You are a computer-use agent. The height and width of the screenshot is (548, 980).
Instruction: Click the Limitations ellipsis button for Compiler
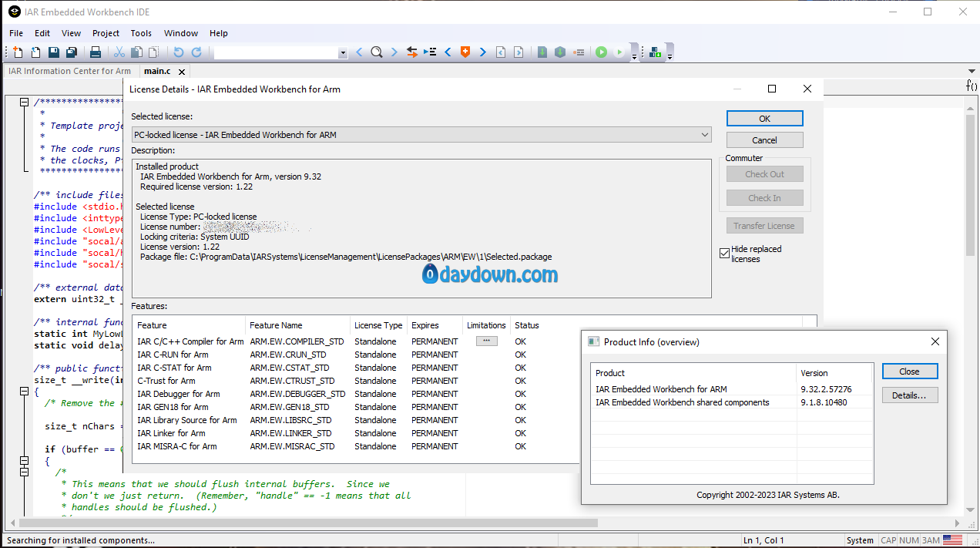(486, 341)
